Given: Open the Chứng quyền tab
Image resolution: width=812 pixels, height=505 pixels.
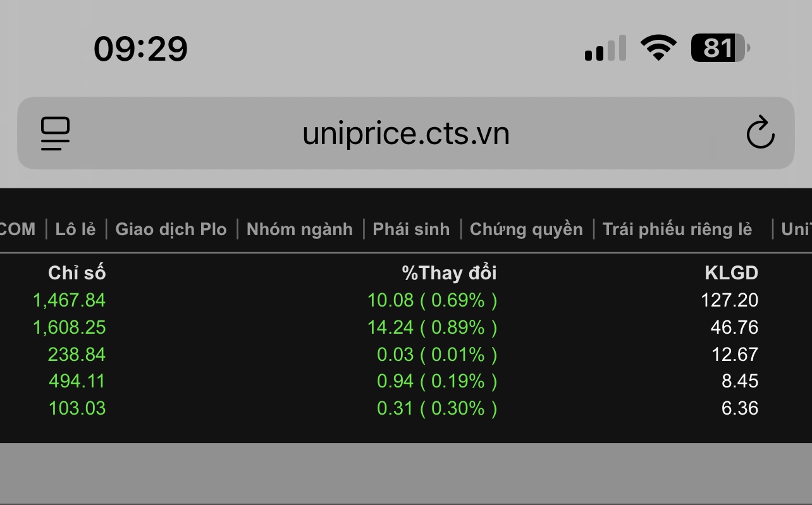Looking at the screenshot, I should (526, 229).
